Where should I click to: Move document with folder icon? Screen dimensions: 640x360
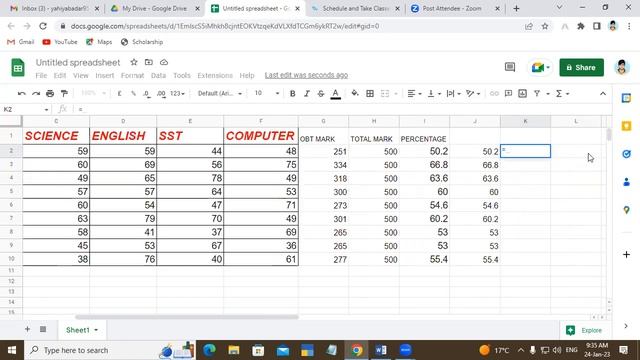[x=149, y=62]
